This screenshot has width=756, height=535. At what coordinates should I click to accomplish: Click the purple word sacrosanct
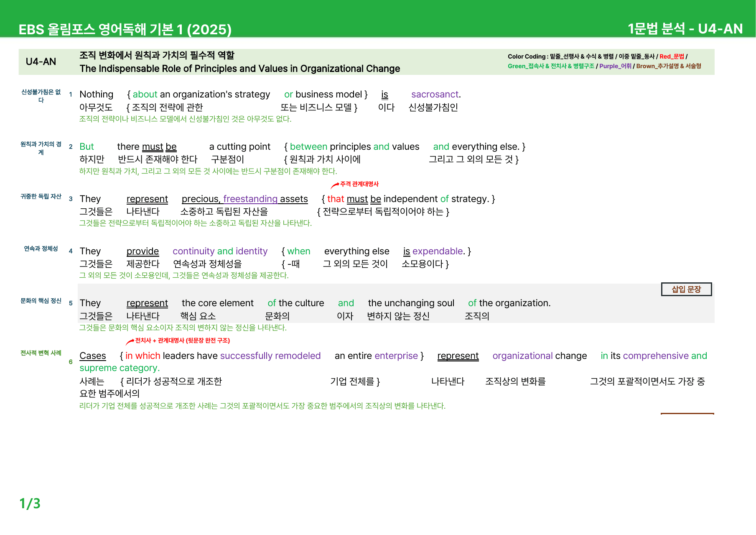(436, 95)
